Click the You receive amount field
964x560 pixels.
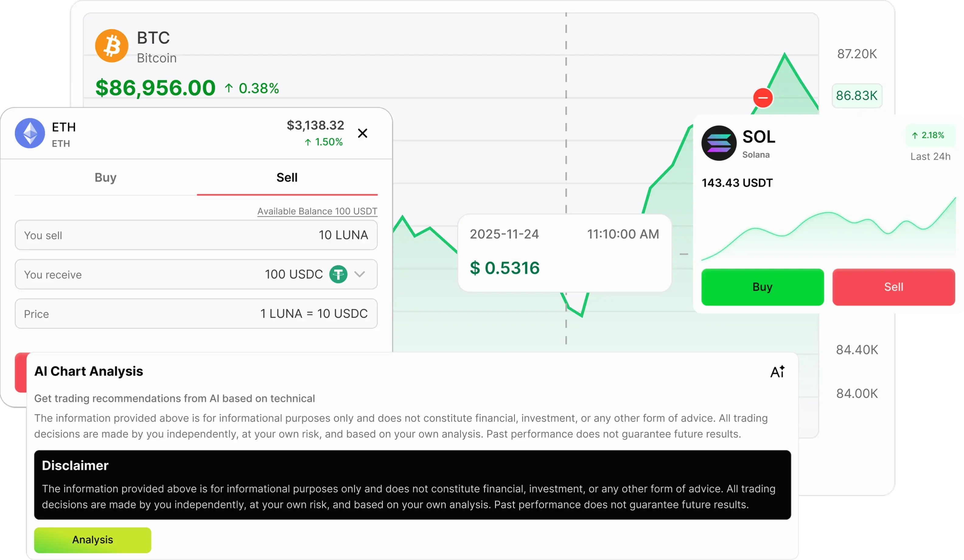click(172, 274)
